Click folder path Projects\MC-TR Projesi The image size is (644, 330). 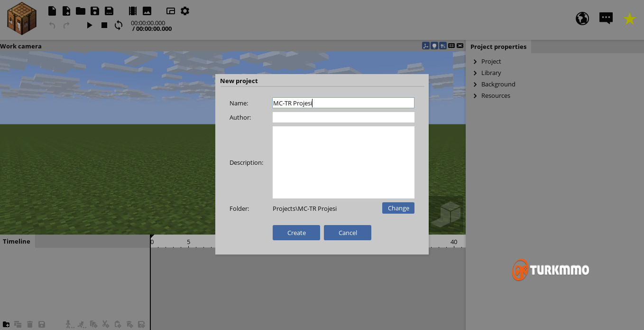click(304, 208)
